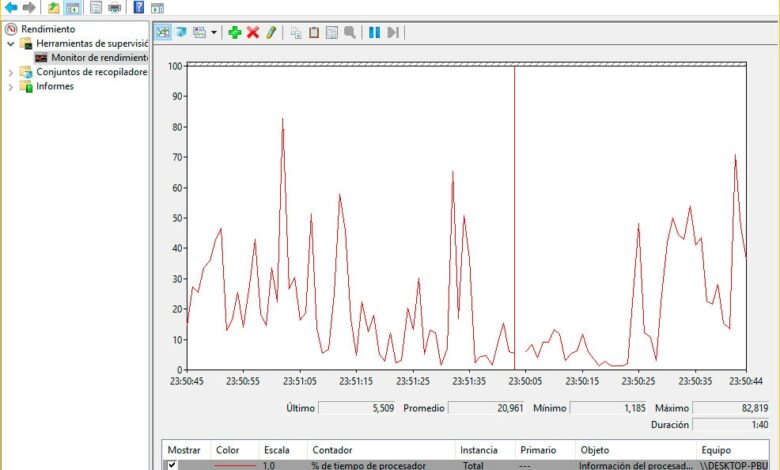Click the gray forward arrow
Viewport: 780px width, 470px height.
coord(29,7)
